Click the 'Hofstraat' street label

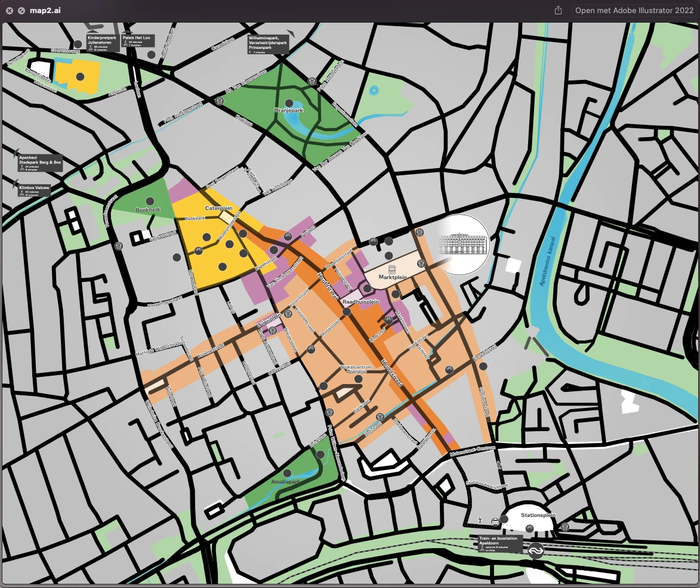click(372, 429)
